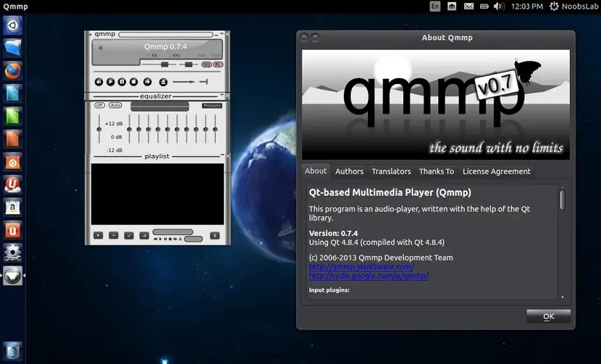Click the volume slider handle in Qmmp

coord(164,64)
